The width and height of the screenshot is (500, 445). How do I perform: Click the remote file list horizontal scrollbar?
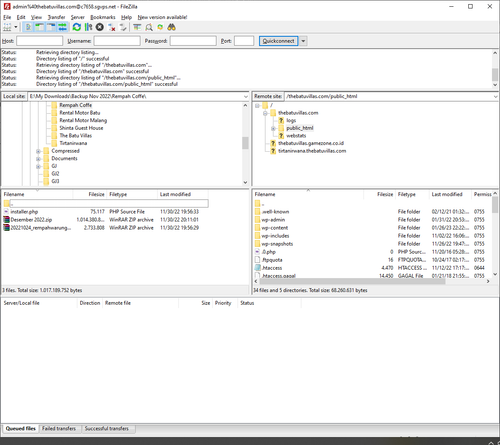(x=352, y=282)
